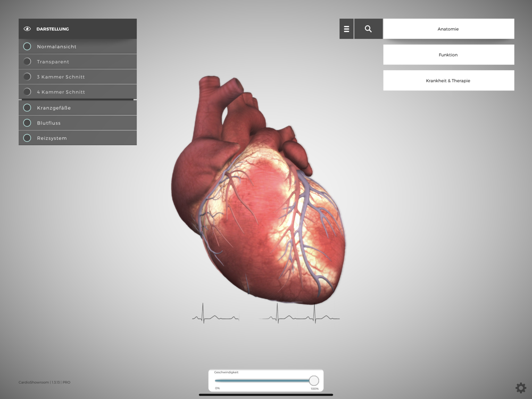This screenshot has width=532, height=399.
Task: Click the CardioShowroom version label
Action: tap(45, 382)
